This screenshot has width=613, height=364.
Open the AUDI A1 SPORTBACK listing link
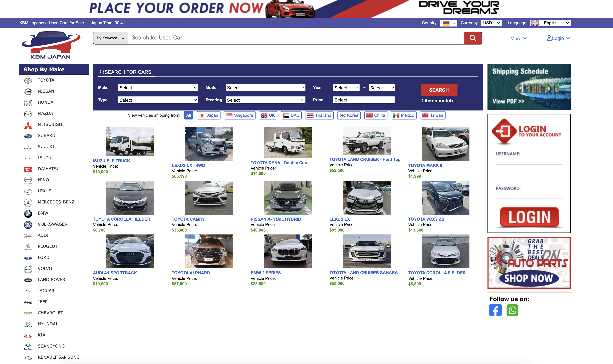point(115,273)
